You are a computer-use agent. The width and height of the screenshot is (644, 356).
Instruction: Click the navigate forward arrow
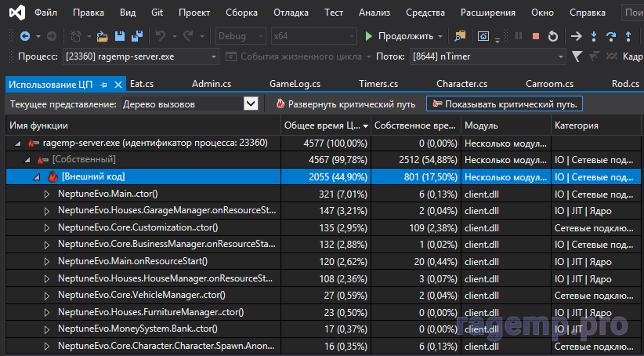[52, 36]
